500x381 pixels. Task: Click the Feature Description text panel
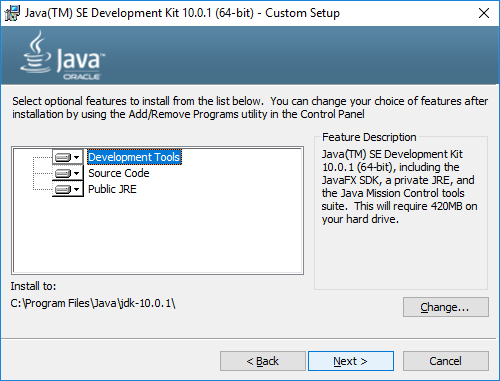pyautogui.click(x=399, y=186)
